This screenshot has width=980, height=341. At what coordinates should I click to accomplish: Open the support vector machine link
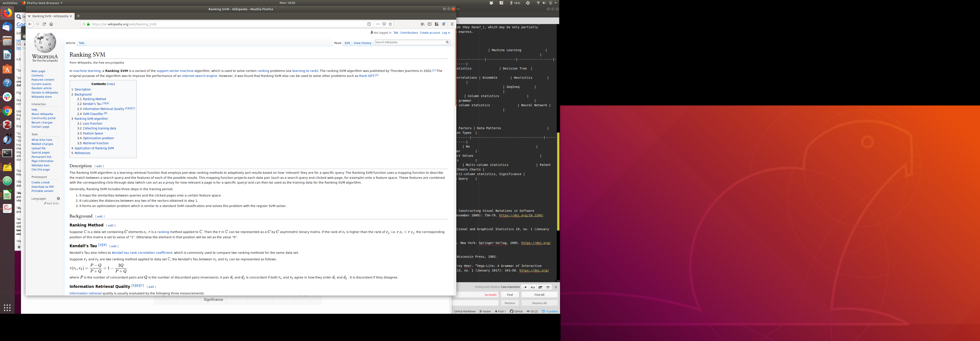(175, 71)
